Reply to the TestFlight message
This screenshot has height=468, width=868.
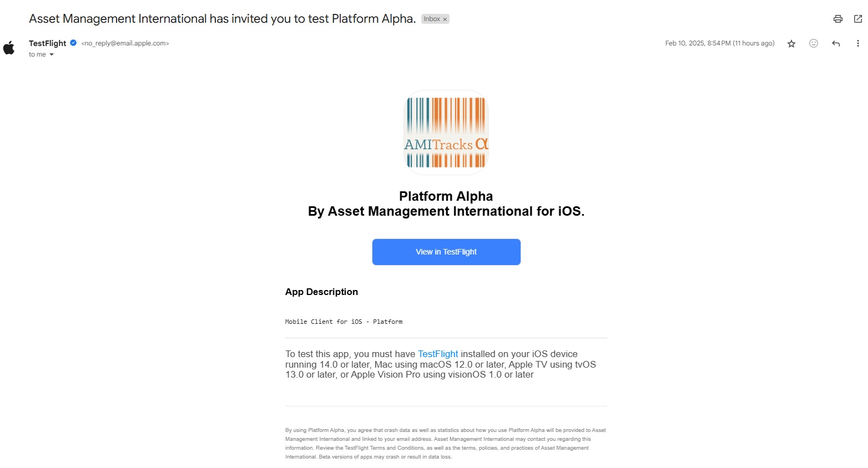click(836, 43)
